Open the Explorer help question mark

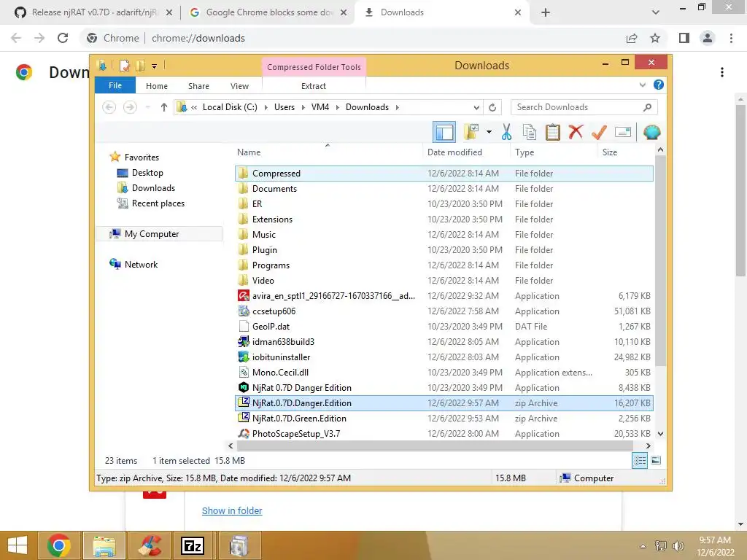coord(659,85)
